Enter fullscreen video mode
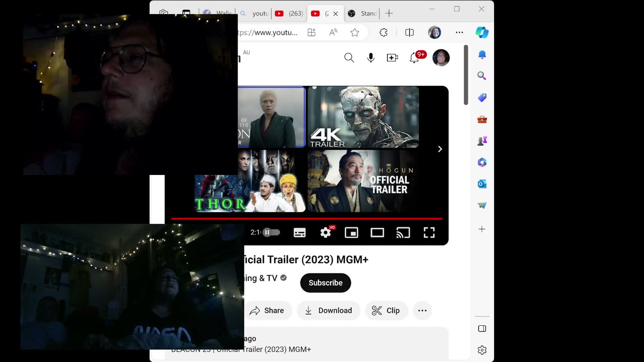Viewport: 644px width, 362px height. point(429,232)
